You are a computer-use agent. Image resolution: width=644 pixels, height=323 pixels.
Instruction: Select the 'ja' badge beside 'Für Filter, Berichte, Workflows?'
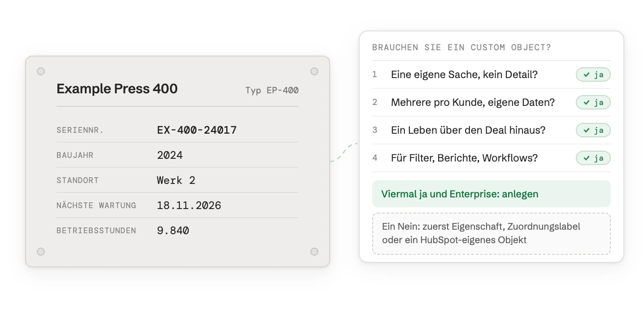point(593,158)
